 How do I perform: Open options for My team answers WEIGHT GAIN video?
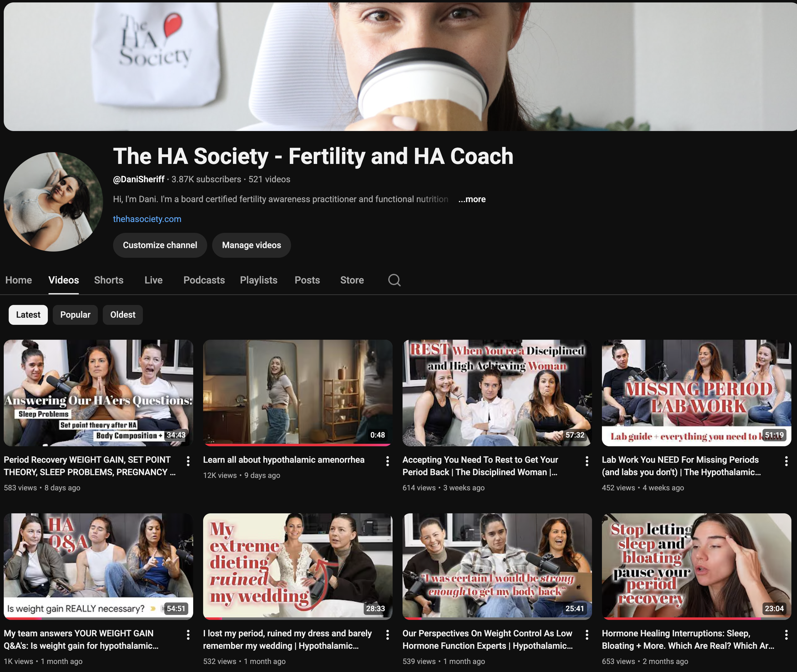coord(188,635)
